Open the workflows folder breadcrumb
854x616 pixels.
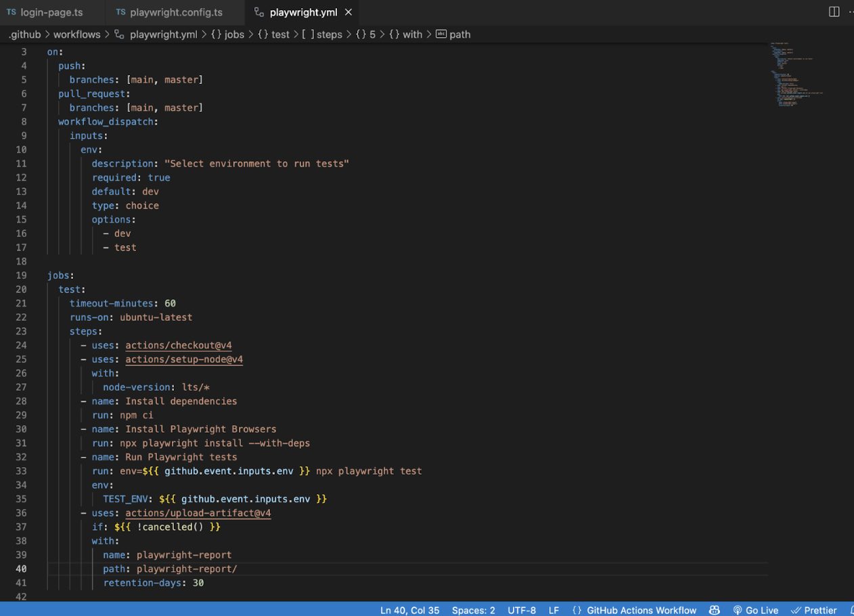click(x=76, y=35)
